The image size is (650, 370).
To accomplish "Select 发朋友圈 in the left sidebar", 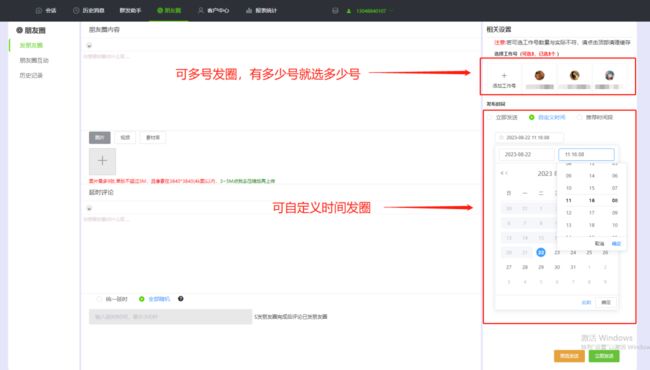I will point(31,45).
